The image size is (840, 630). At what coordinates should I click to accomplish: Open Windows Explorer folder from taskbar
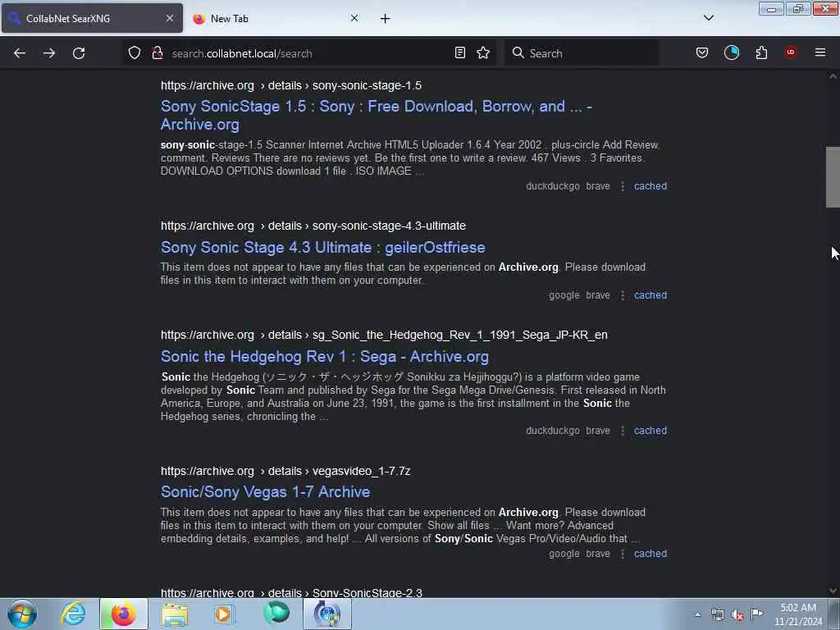(175, 614)
